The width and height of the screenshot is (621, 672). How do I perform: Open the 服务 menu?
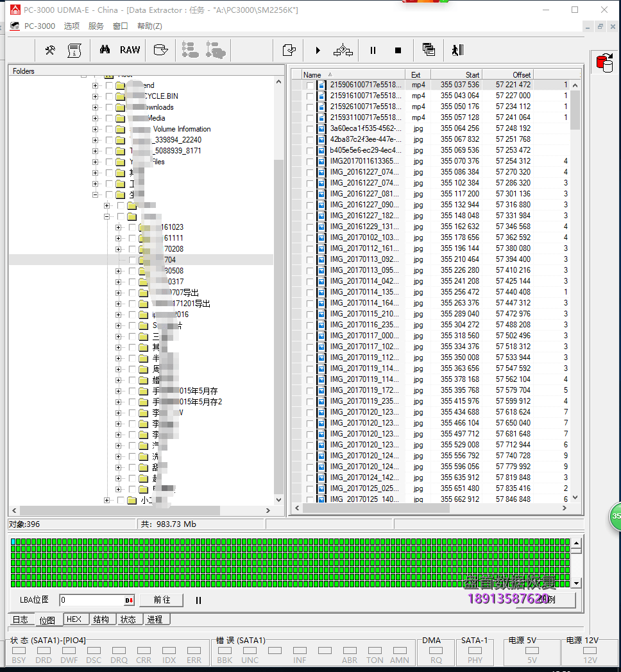point(96,26)
